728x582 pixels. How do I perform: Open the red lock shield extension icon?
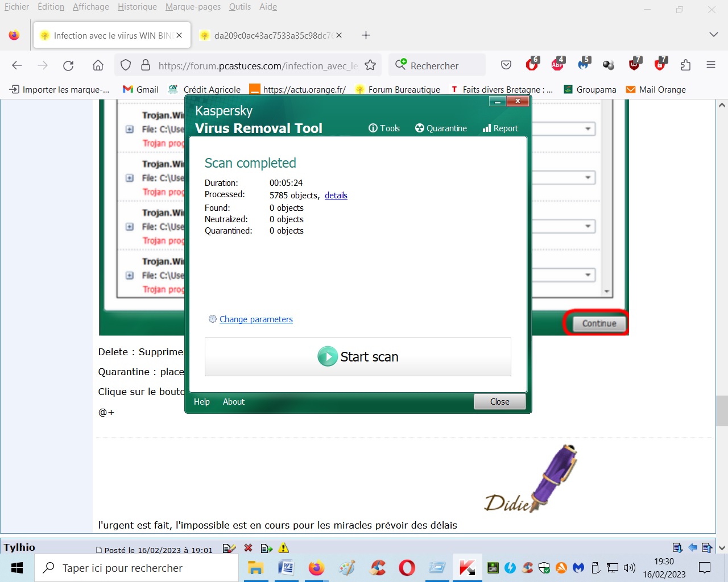660,64
